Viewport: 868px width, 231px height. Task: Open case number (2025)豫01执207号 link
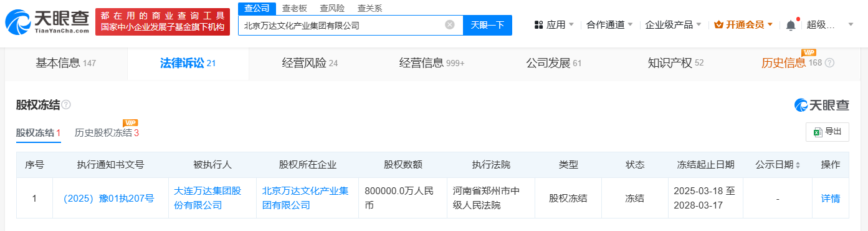point(109,199)
